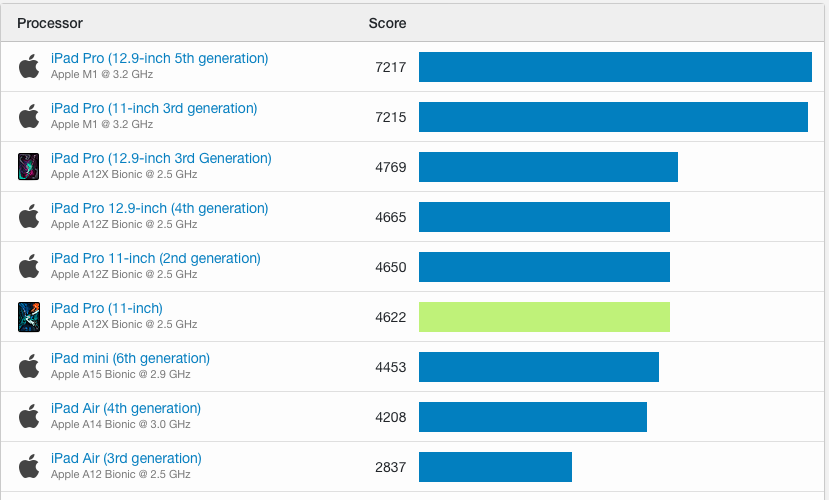Click 'Apple A12 Bionic @ 2.5 GHz' text

121,474
